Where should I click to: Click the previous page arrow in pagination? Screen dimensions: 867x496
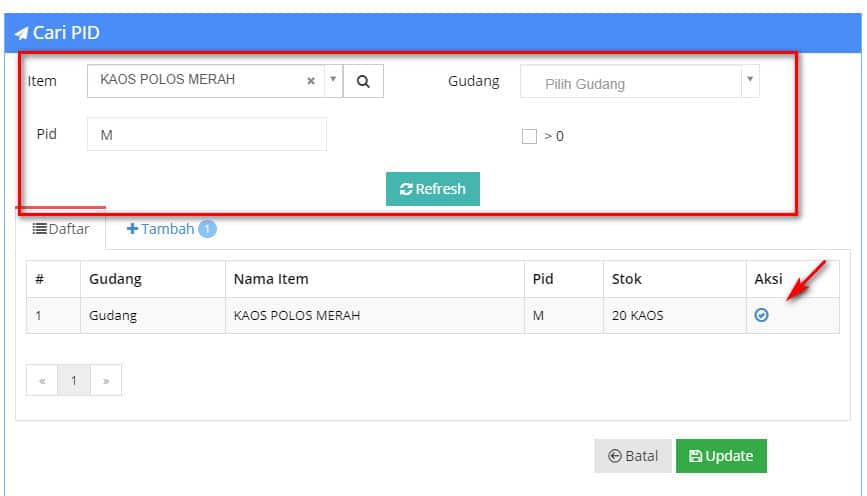(42, 380)
